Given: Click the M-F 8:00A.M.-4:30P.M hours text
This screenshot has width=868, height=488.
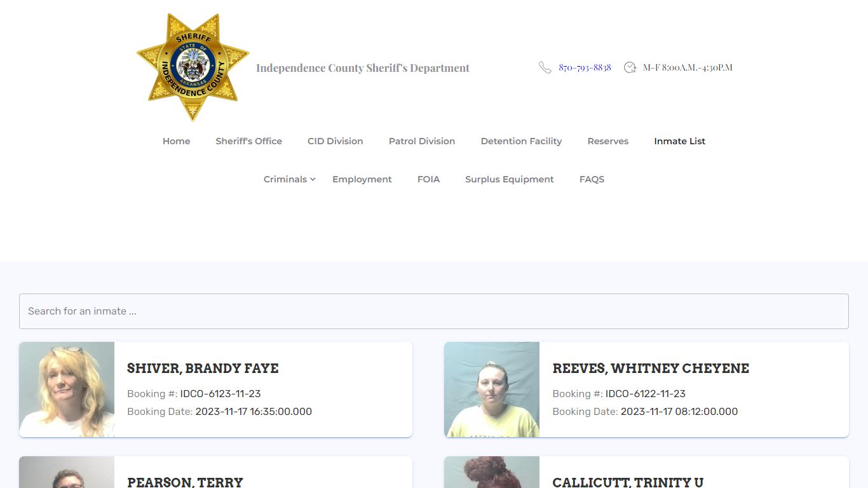Looking at the screenshot, I should coord(688,67).
